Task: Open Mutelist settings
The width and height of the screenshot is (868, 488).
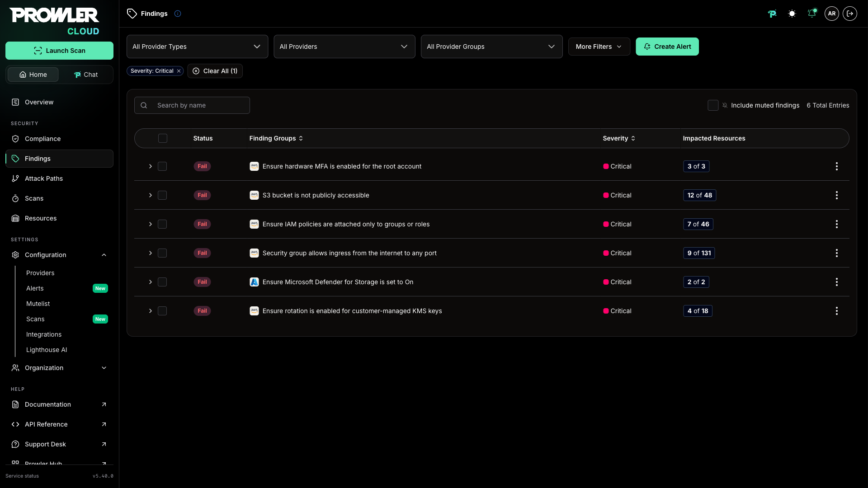Action: (x=38, y=304)
